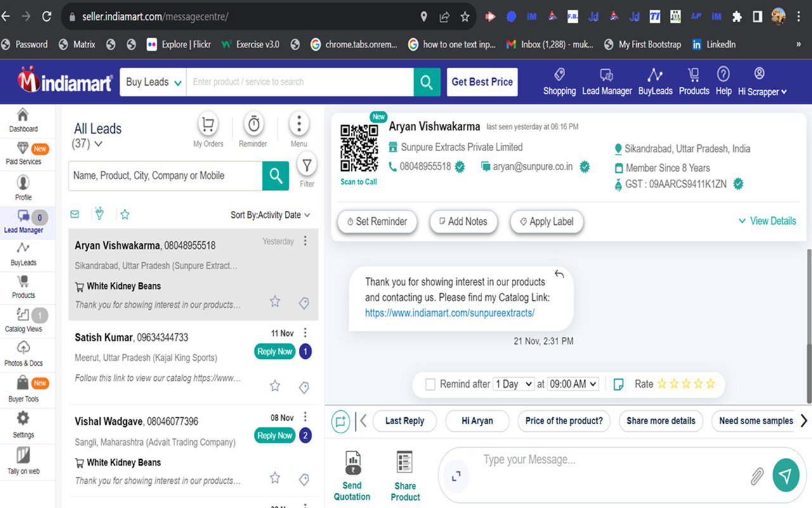Image resolution: width=812 pixels, height=508 pixels.
Task: Open Settings in left sidebar
Action: [23, 425]
